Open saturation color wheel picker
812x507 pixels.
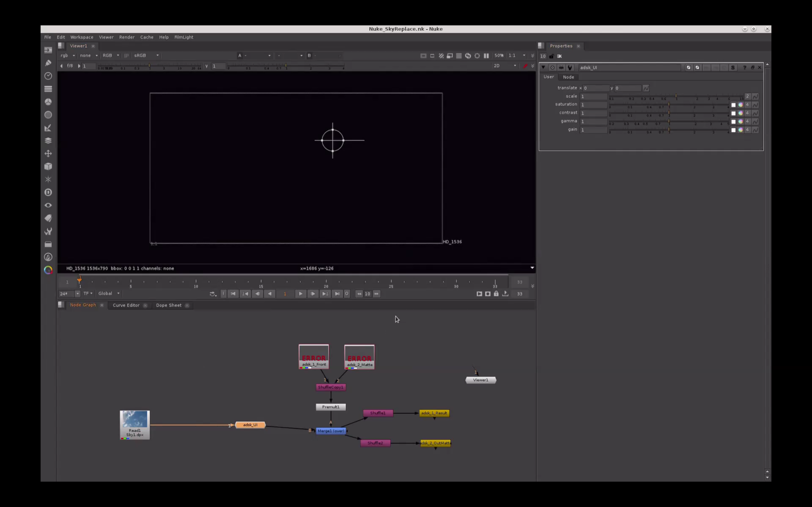pyautogui.click(x=741, y=105)
